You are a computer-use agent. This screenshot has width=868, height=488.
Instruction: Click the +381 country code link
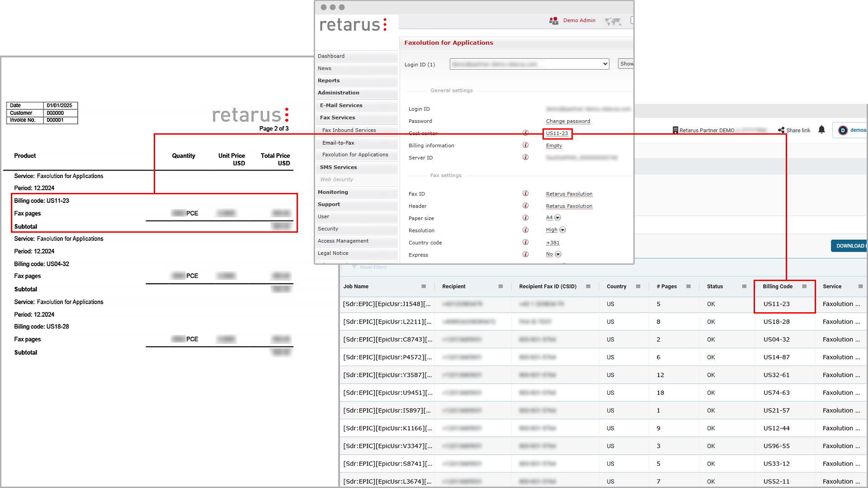(552, 243)
